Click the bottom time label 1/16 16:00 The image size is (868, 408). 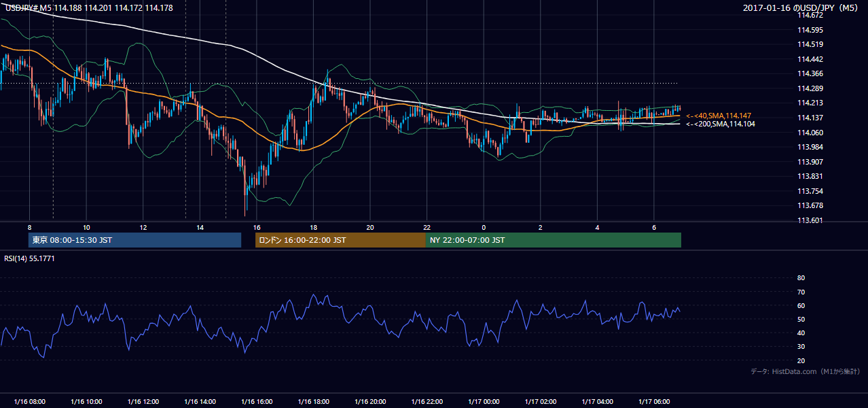pos(256,402)
